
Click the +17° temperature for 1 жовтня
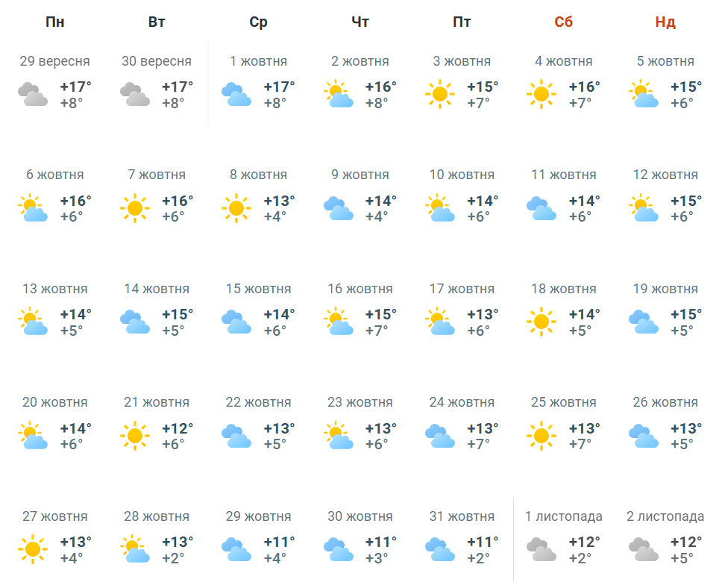(279, 87)
